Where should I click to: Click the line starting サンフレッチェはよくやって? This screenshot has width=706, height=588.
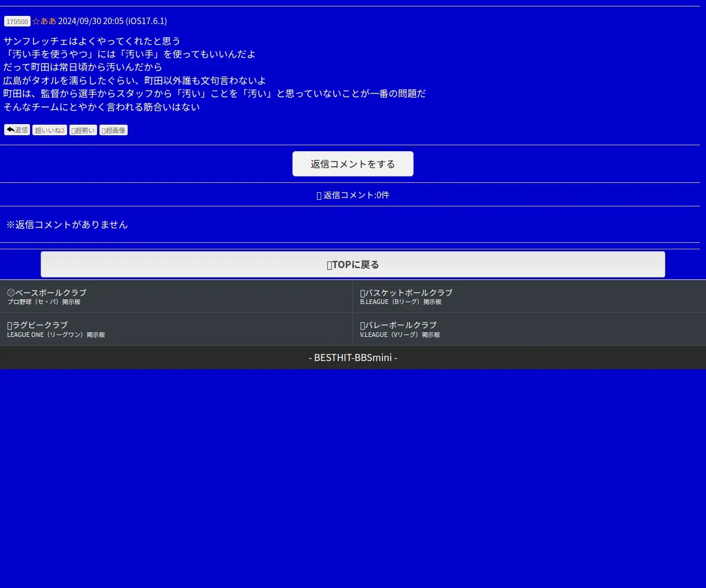coord(92,41)
